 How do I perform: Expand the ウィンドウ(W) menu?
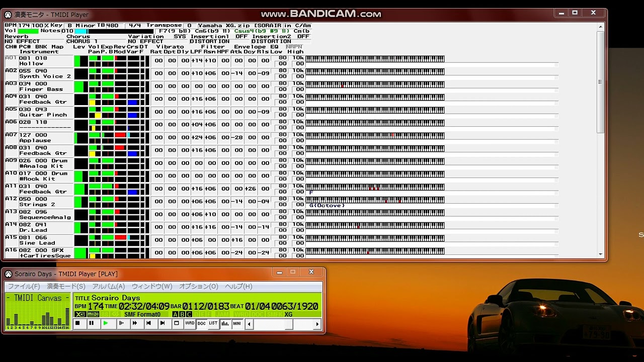point(152,287)
